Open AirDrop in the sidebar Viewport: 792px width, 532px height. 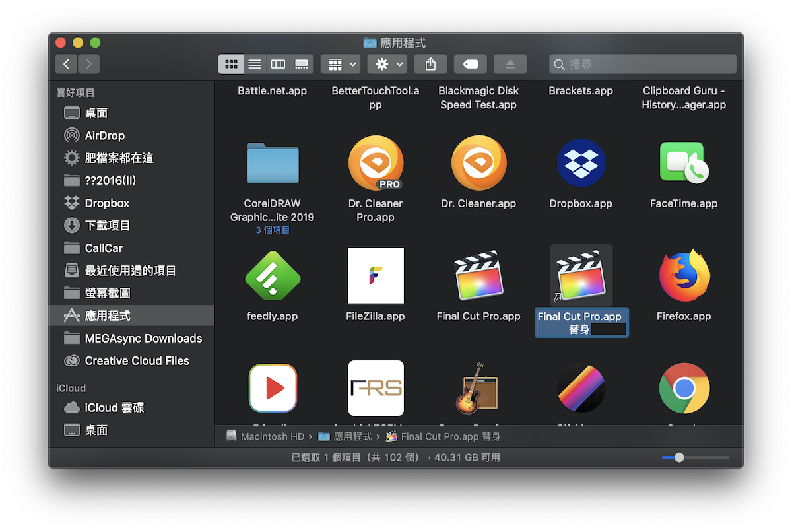tap(131, 135)
